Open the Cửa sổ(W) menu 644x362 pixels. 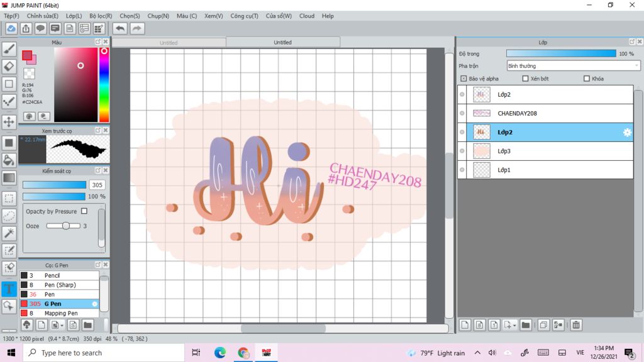279,16
